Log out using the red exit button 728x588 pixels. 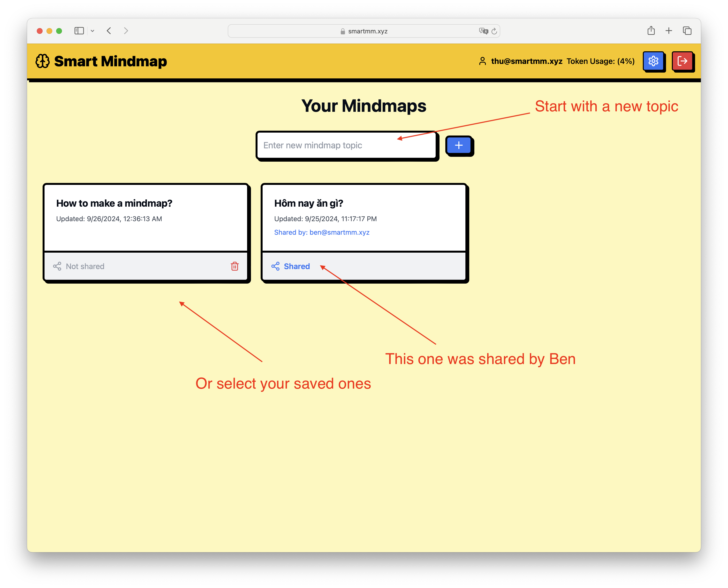[682, 61]
